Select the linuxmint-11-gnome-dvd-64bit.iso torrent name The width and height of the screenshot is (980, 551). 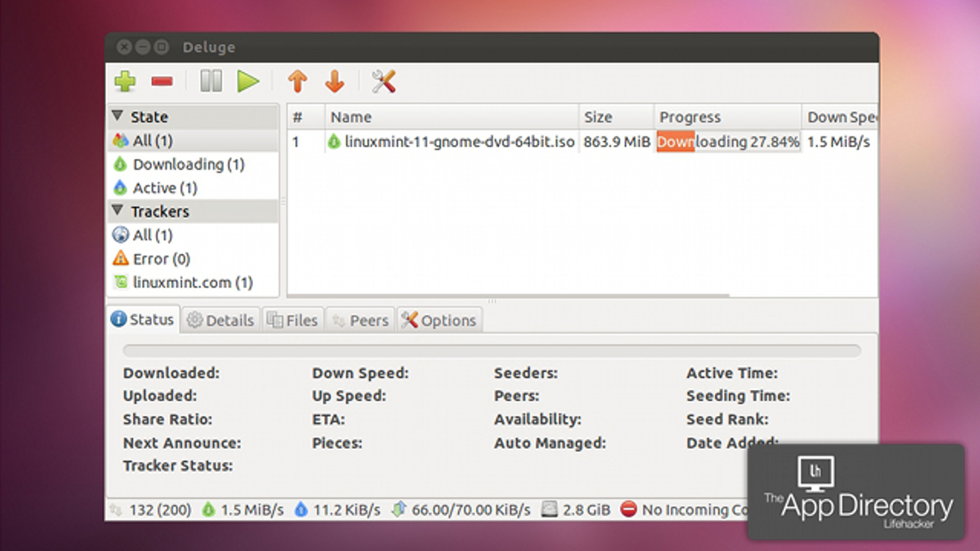459,141
